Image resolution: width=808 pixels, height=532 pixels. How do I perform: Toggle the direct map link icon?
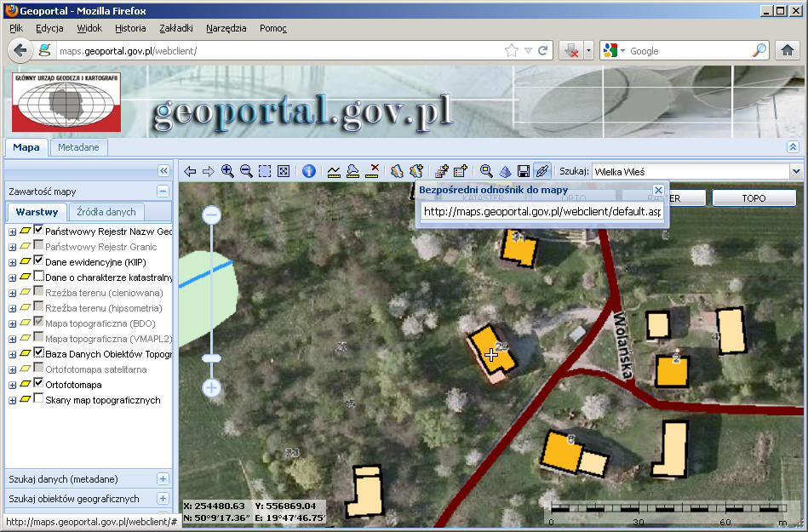pyautogui.click(x=542, y=171)
